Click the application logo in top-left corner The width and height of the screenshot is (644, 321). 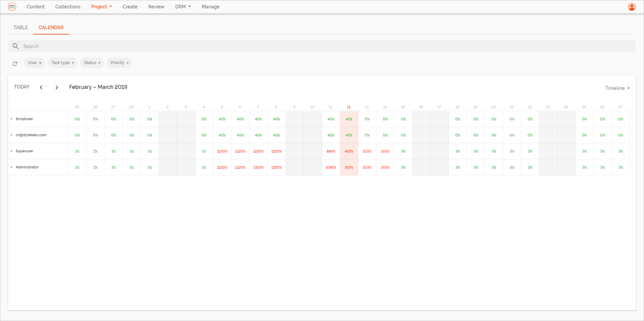[x=12, y=7]
